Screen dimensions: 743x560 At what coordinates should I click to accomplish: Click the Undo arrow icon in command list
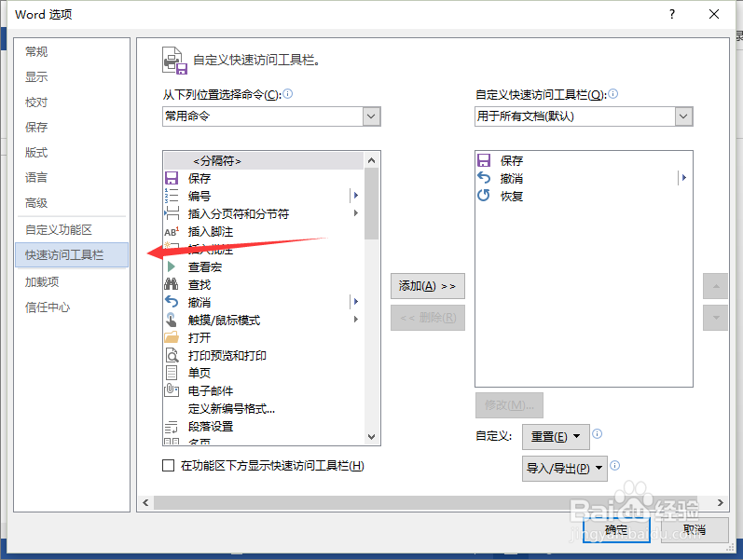[x=172, y=301]
